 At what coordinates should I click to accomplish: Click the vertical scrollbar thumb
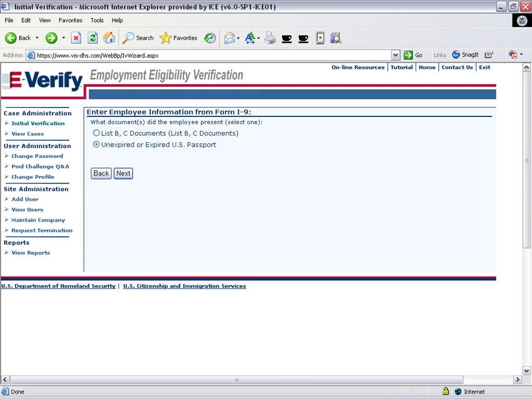[x=526, y=160]
